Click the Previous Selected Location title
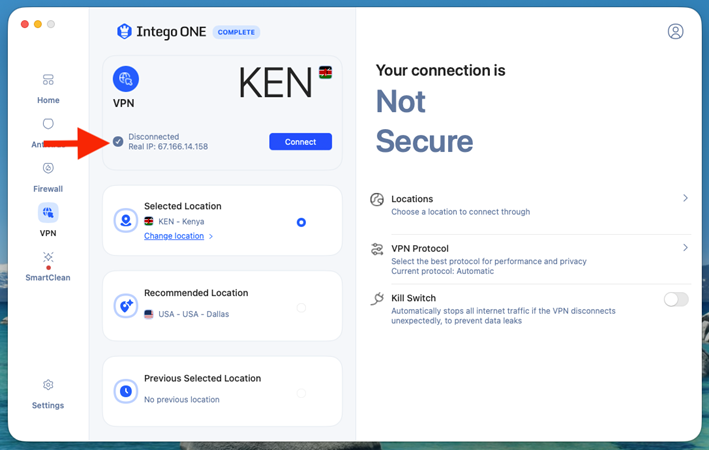Image resolution: width=709 pixels, height=450 pixels. click(202, 378)
